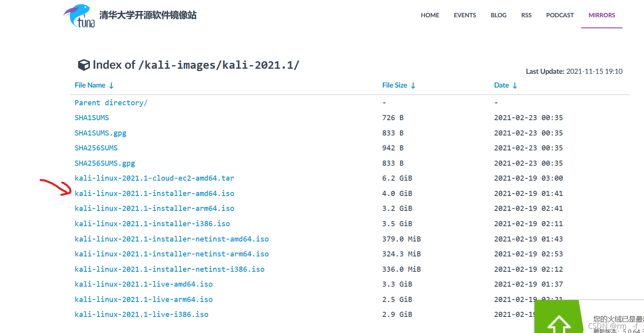The width and height of the screenshot is (644, 333).
Task: Click the date 2021-02-19 01:37
Action: point(529,284)
